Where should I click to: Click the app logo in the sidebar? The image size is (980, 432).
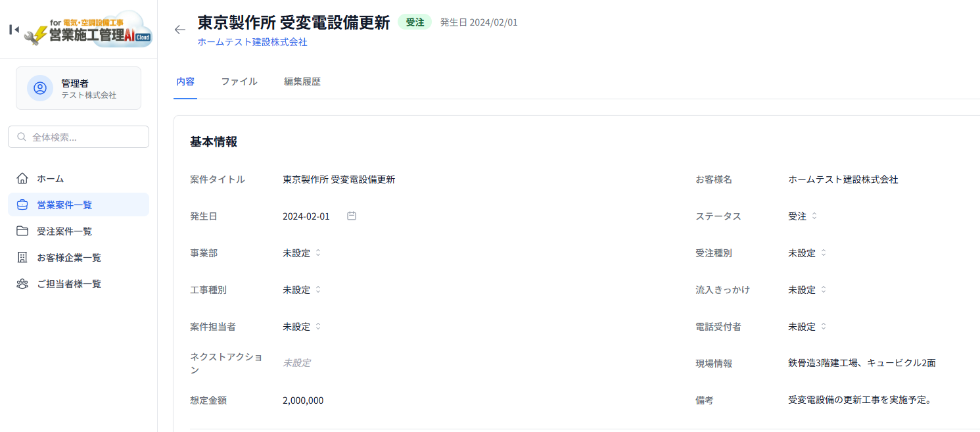pos(88,30)
